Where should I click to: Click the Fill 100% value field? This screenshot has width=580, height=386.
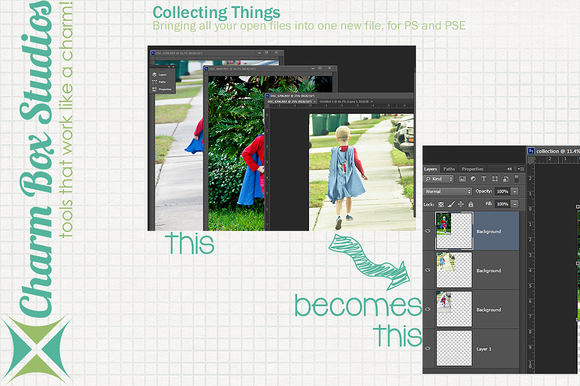(x=502, y=204)
